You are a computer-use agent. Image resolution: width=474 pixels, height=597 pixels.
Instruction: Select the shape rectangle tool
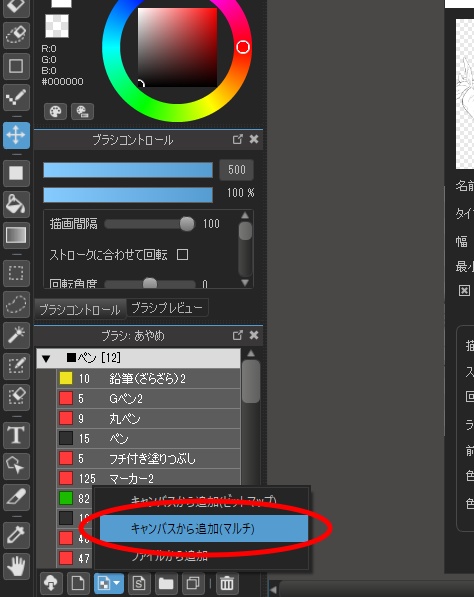tap(16, 66)
